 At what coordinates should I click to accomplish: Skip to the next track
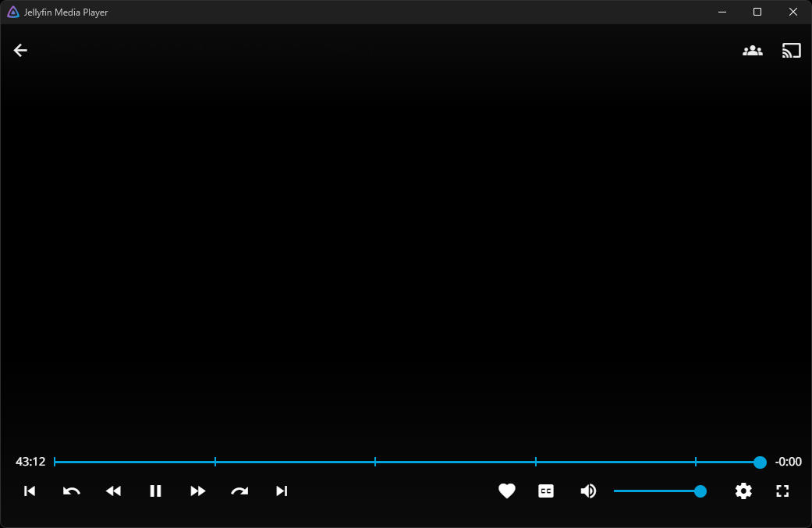(x=282, y=491)
